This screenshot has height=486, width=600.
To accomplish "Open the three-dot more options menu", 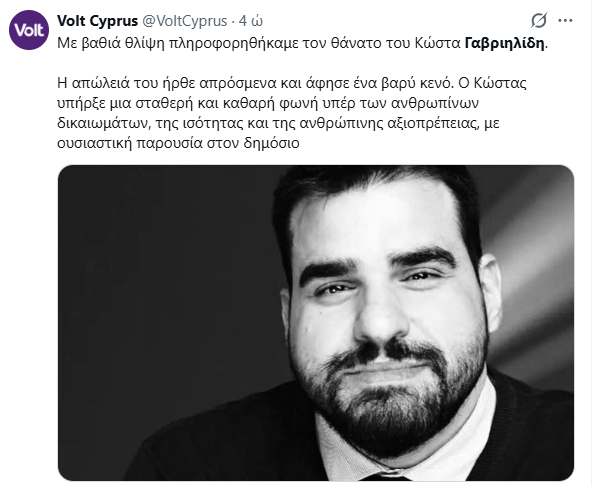I will click(x=565, y=21).
